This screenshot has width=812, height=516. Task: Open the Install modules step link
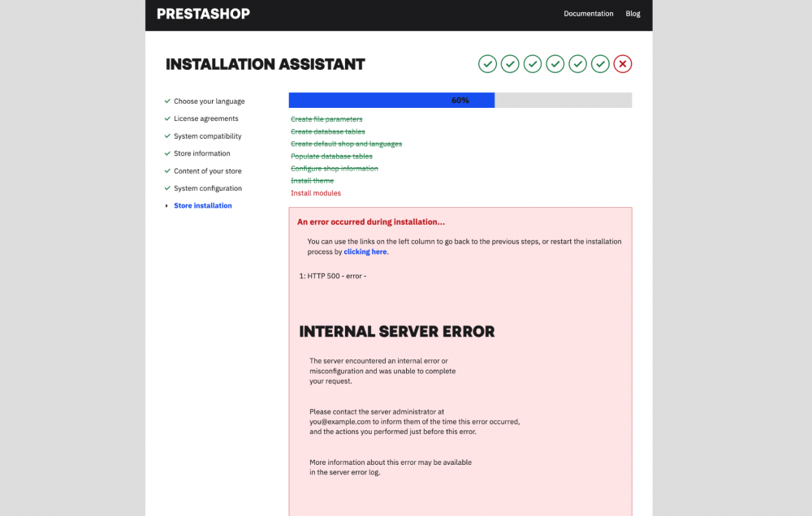[x=316, y=193]
